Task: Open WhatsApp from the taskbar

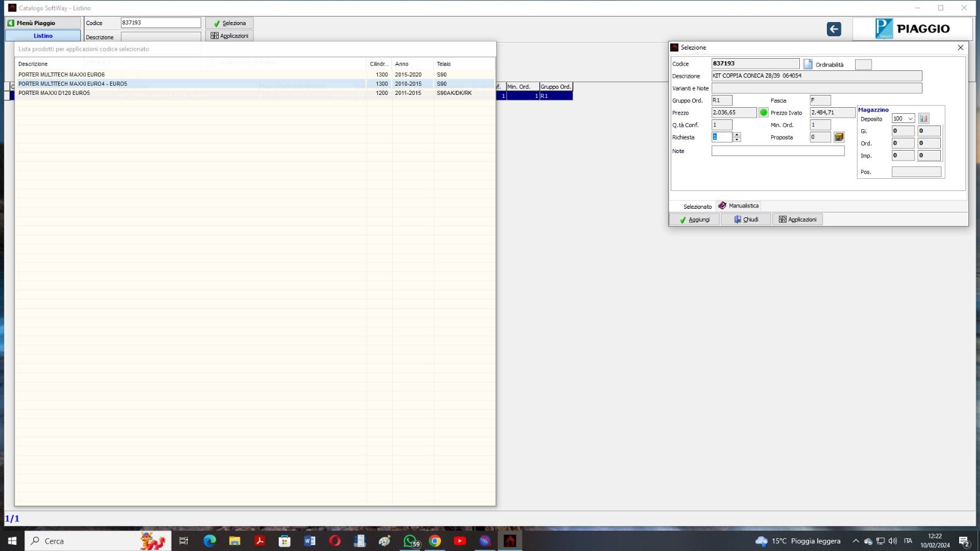Action: click(x=410, y=541)
